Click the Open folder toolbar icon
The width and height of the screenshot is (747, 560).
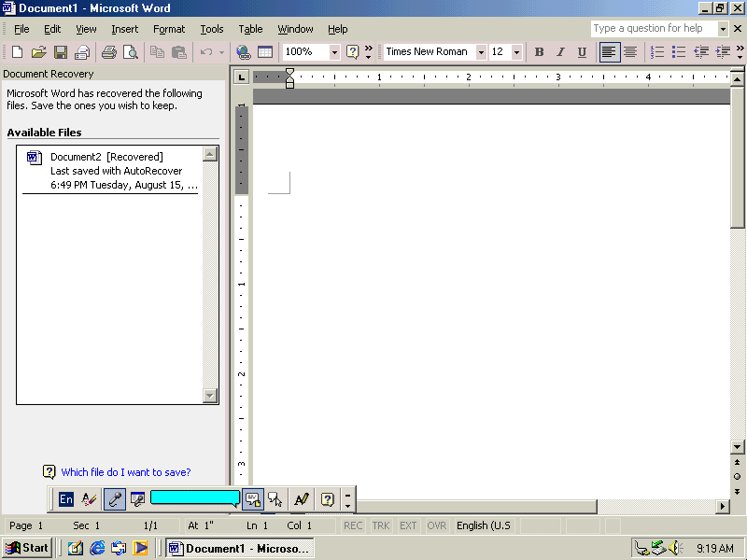point(38,52)
